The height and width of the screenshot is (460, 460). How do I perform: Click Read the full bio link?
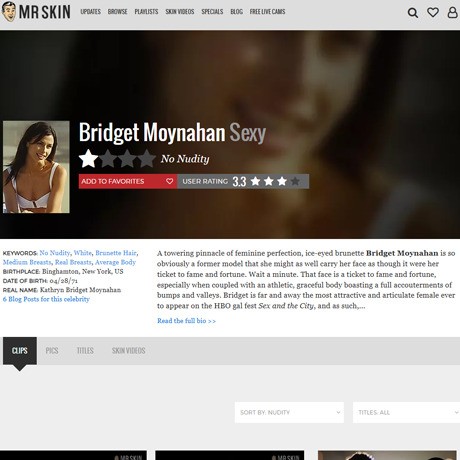click(186, 321)
